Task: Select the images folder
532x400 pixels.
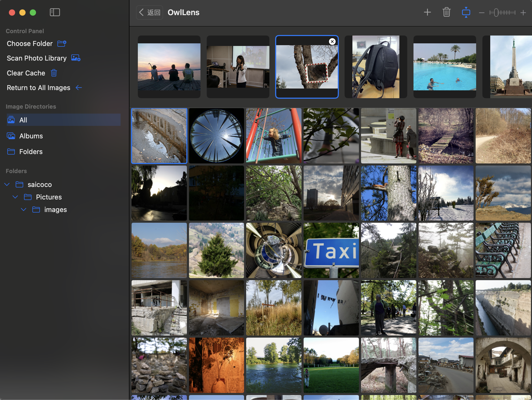Action: [x=55, y=210]
